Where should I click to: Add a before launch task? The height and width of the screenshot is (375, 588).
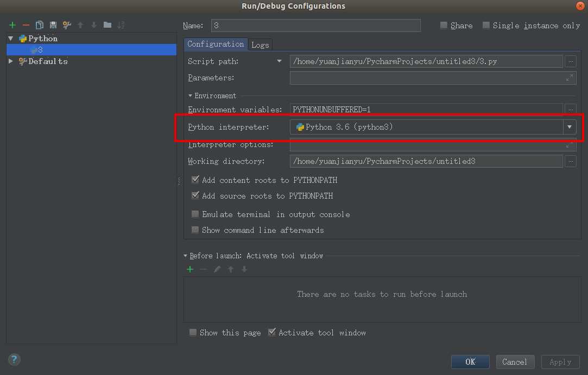[x=190, y=269]
